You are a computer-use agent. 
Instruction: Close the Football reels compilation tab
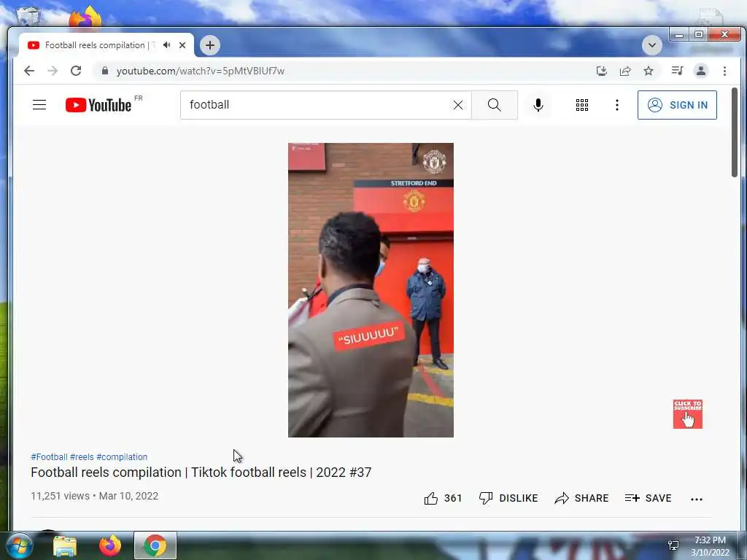pos(182,45)
